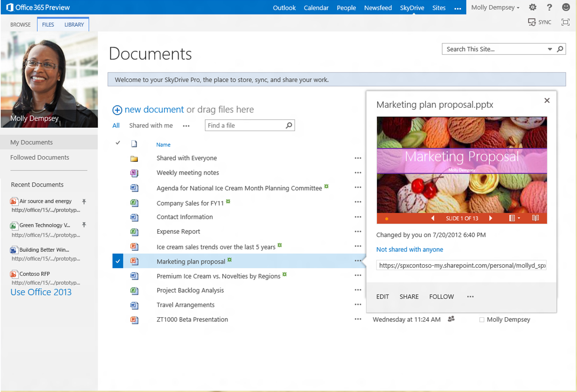Pin the Air source and energy document

(84, 202)
